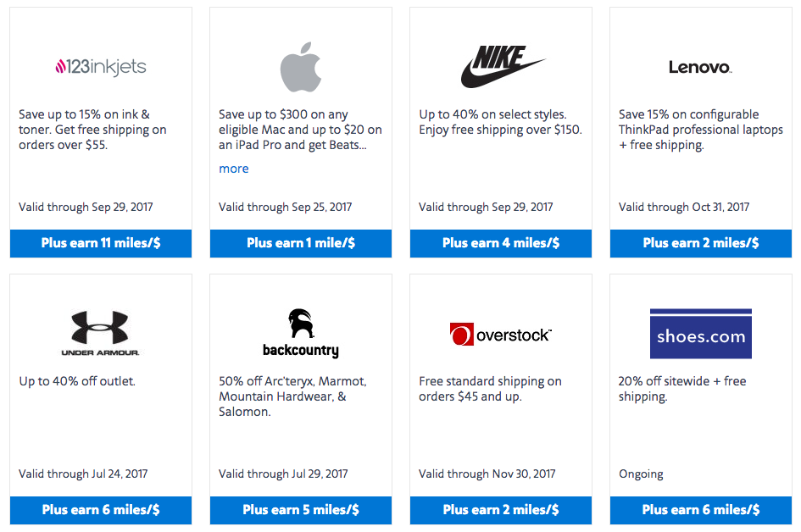Click the 123inkjets logo
This screenshot has width=801, height=532.
[101, 67]
